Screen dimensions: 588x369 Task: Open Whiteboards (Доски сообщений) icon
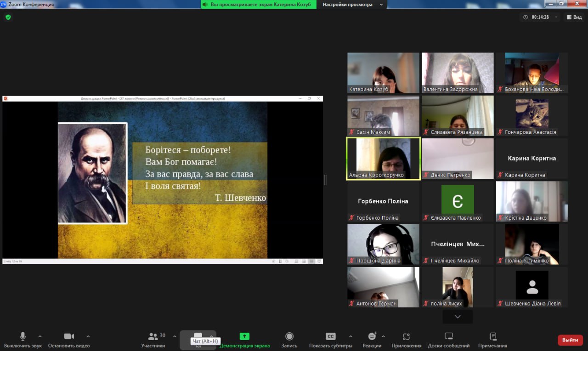(448, 337)
